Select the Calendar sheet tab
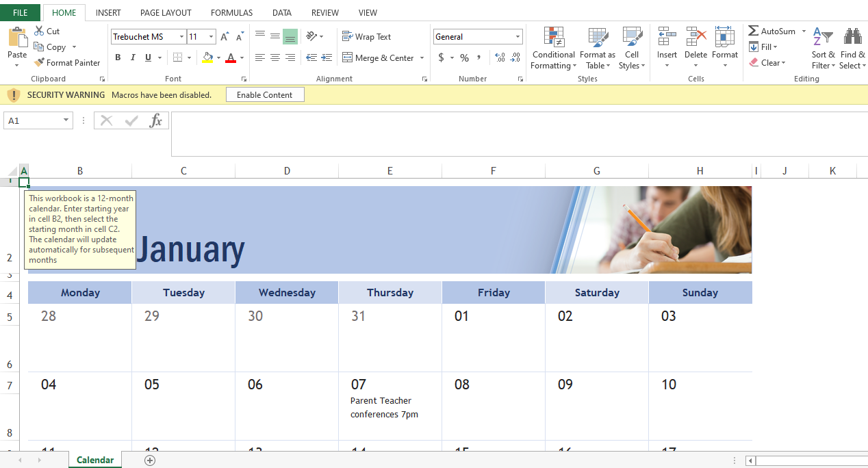Viewport: 868px width, 468px height. coord(95,460)
